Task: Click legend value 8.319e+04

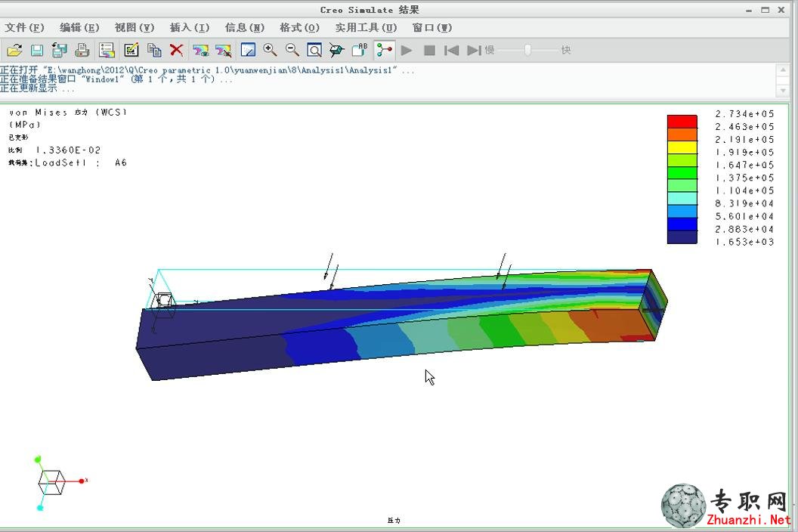Action: [744, 203]
